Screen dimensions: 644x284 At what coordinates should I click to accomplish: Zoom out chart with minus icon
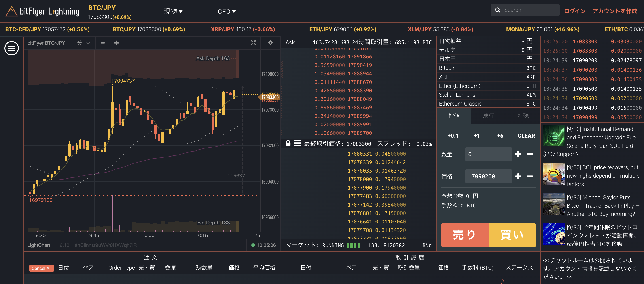[x=102, y=43]
